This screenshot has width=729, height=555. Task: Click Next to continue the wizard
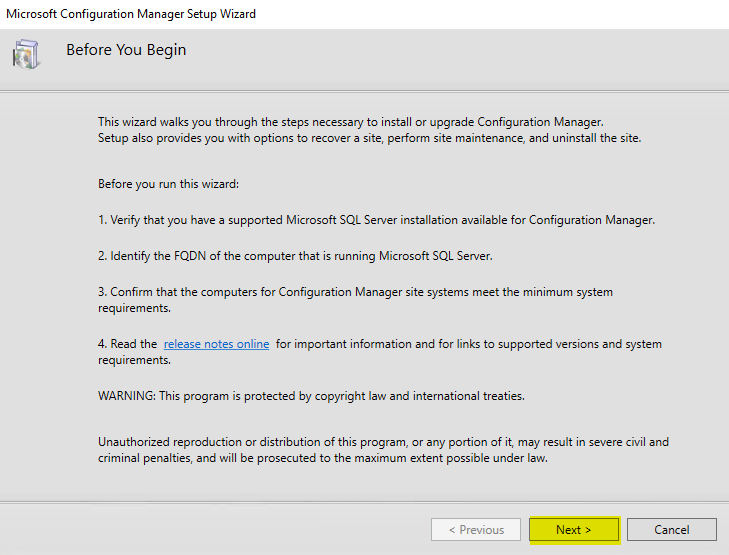pos(574,529)
